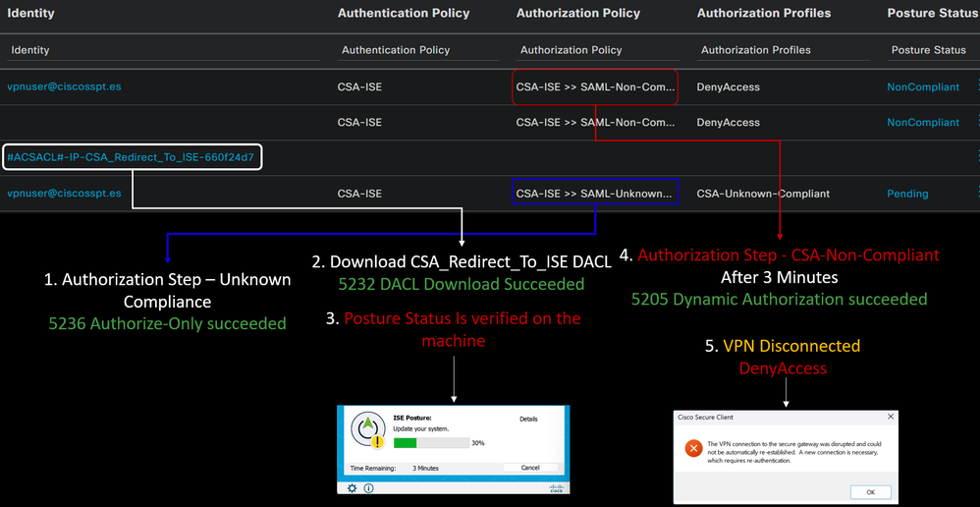The image size is (980, 507).
Task: Click the ISE Posture info icon
Action: tap(369, 488)
